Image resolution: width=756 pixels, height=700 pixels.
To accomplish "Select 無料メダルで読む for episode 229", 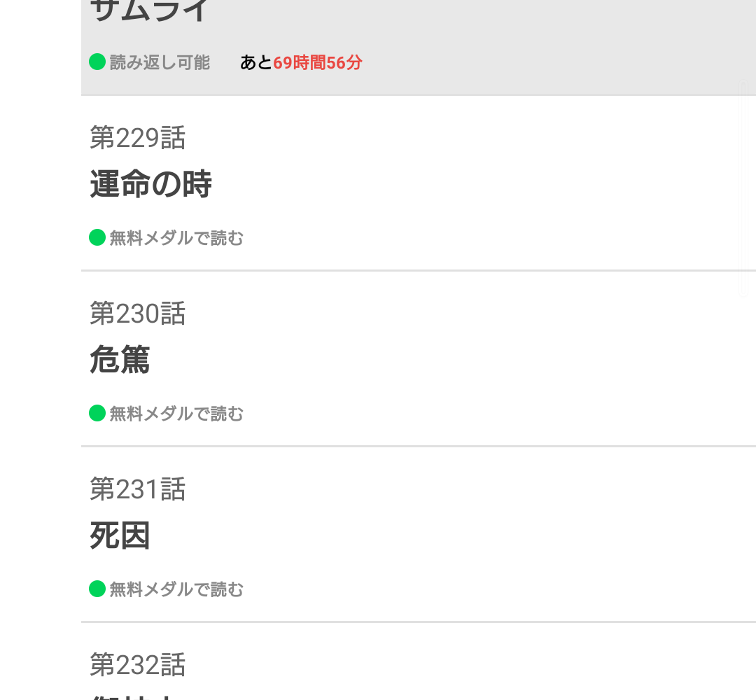I will [176, 238].
